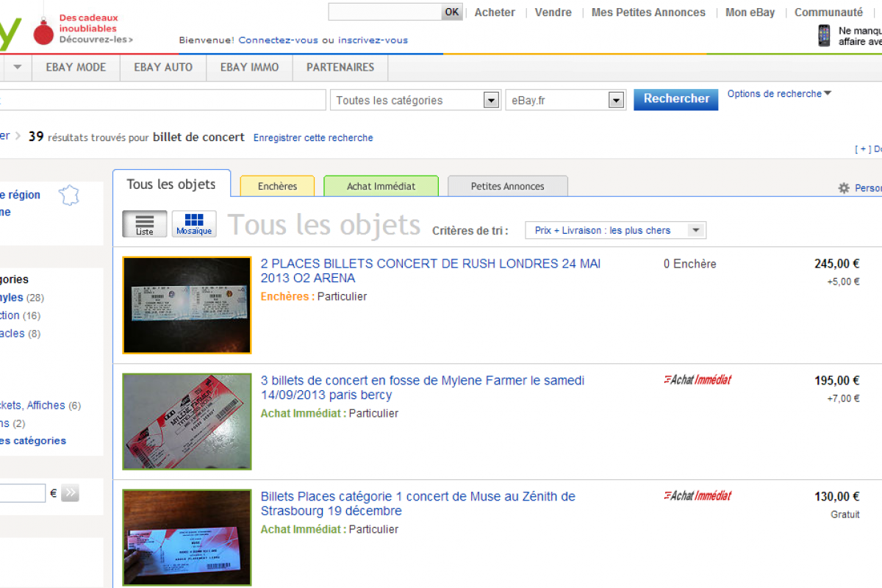Open the EBAY MODE tab
This screenshot has height=588, width=882.
pos(76,67)
